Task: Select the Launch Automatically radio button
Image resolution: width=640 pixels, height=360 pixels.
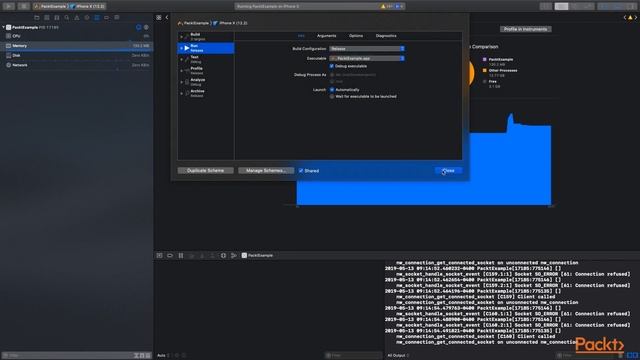Action: tap(332, 90)
